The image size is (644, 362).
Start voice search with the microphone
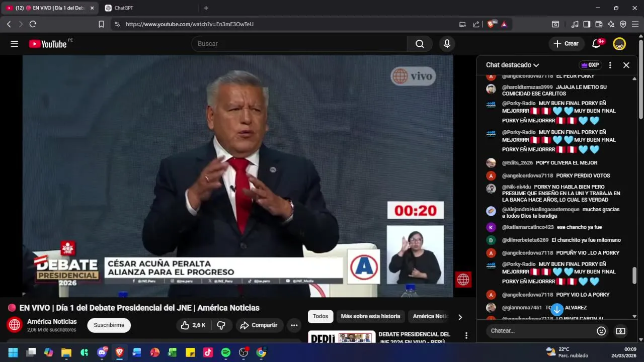coord(447,44)
